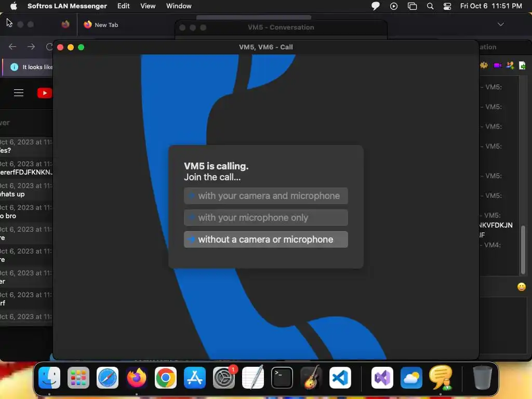The image size is (532, 399).
Task: Click the conversation window vertical scrollbar
Action: pos(523,249)
